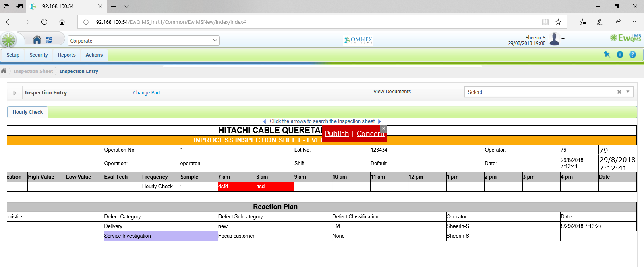Click the red 7 am cell dsfd
Image resolution: width=644 pixels, height=267 pixels.
(x=237, y=187)
